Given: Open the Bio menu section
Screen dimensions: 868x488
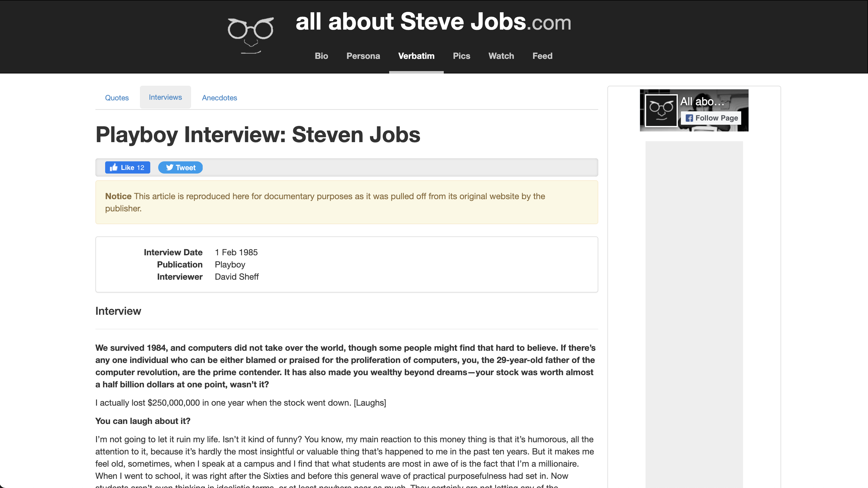Looking at the screenshot, I should (x=321, y=56).
